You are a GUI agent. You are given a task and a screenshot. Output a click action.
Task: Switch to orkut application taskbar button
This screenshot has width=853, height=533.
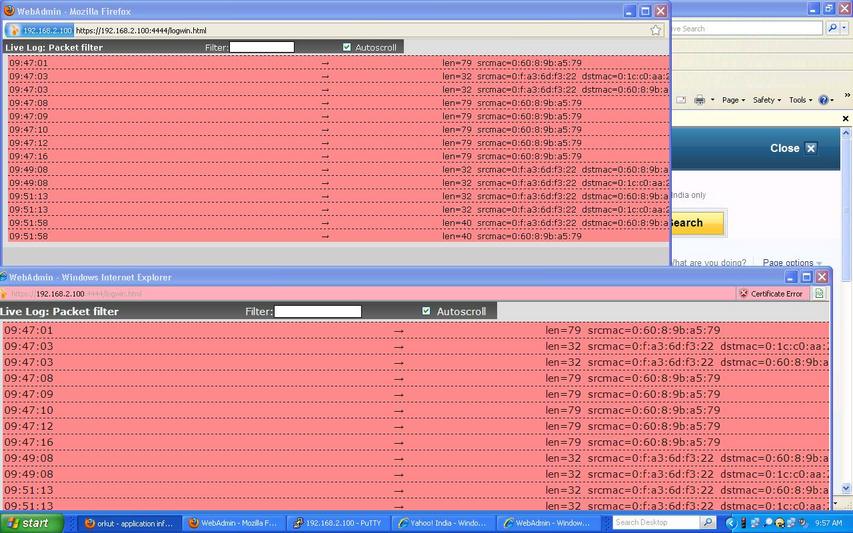129,523
